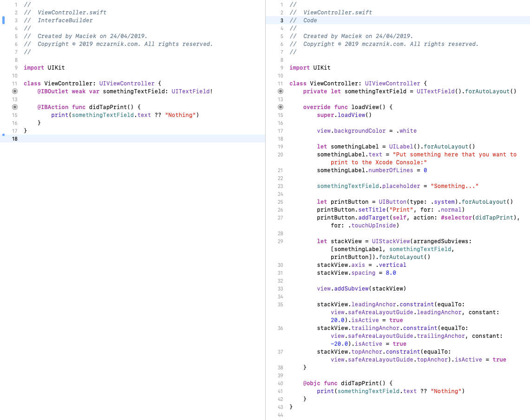
Task: Click connection indicator beside the loadView override
Action: (x=280, y=107)
